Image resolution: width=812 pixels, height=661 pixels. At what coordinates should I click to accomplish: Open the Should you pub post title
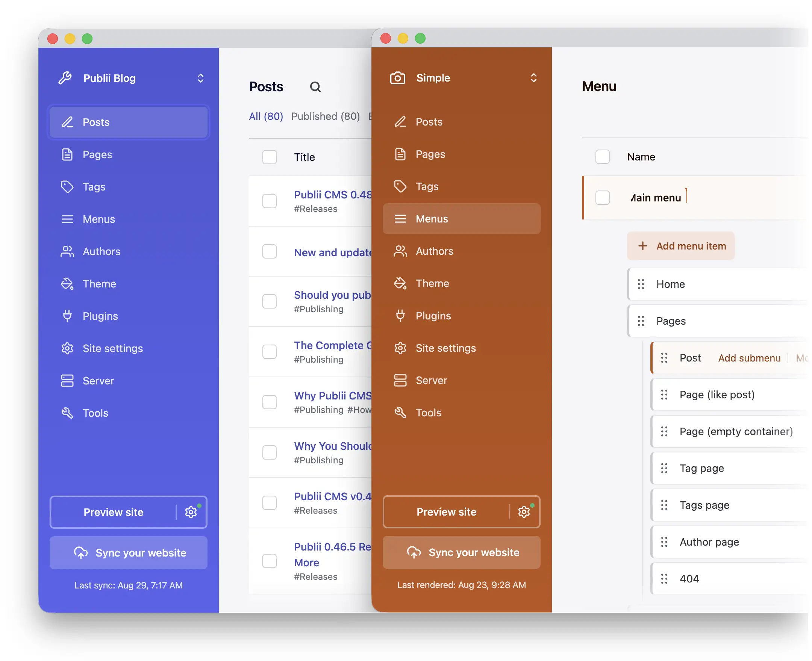tap(332, 295)
